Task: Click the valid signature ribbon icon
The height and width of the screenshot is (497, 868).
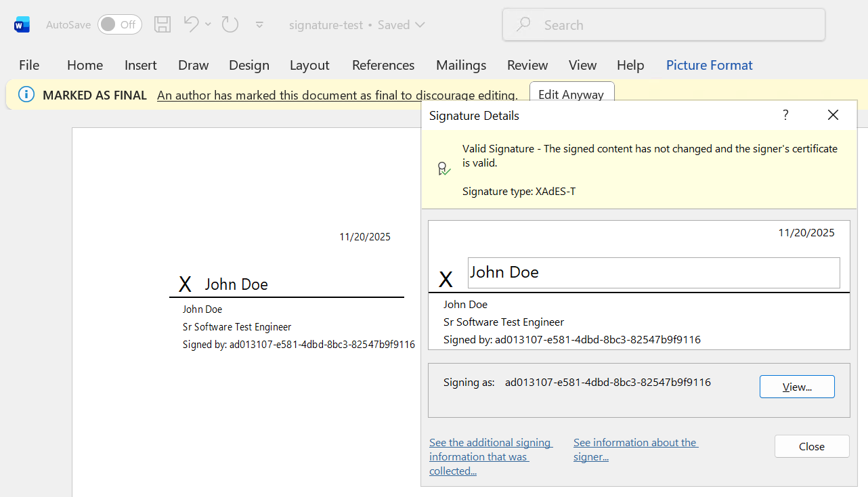Action: pyautogui.click(x=443, y=169)
